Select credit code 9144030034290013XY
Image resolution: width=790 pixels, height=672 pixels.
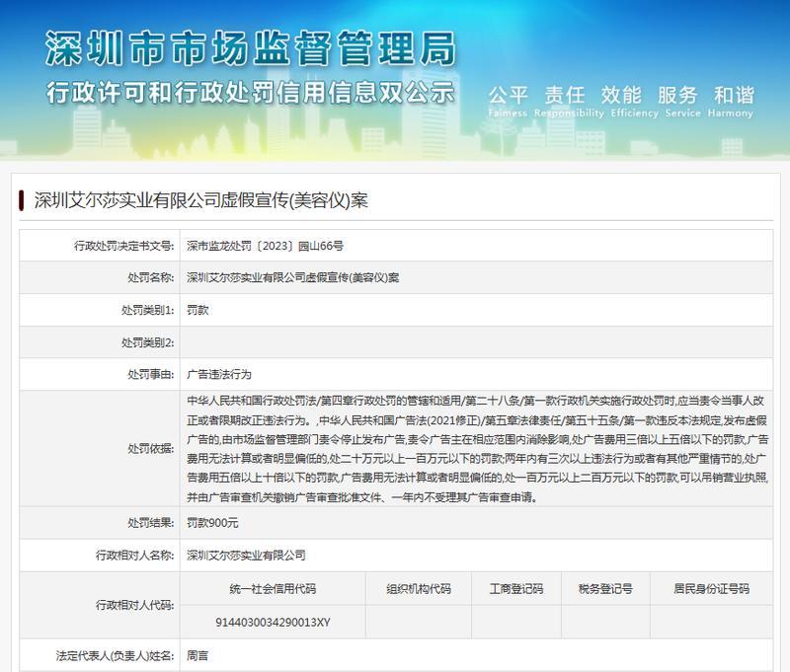tap(273, 622)
